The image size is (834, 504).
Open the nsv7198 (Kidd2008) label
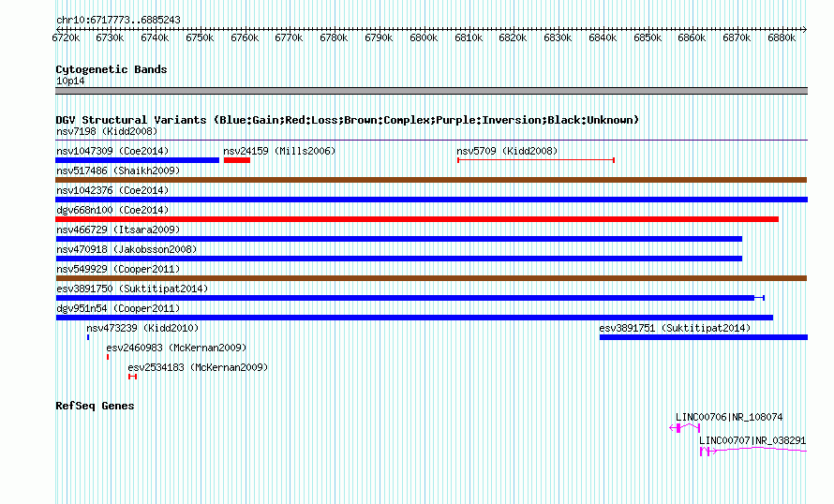pos(107,131)
